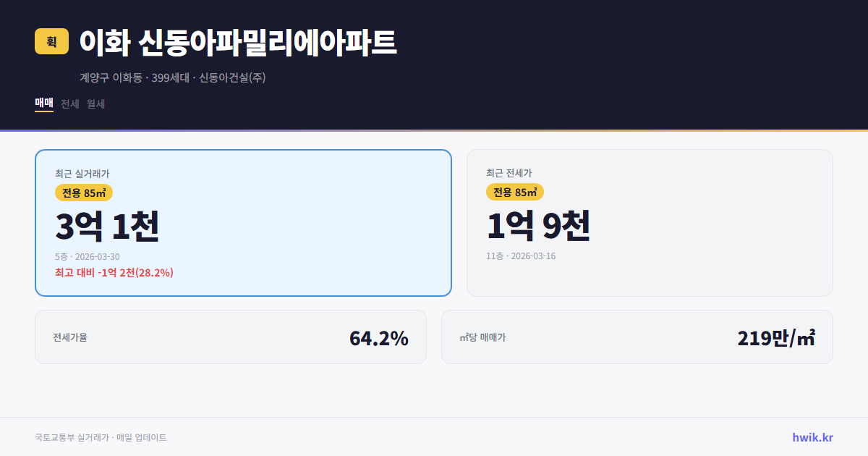Switch to the 전세 tab
Image resolution: width=868 pixels, height=456 pixels.
68,104
